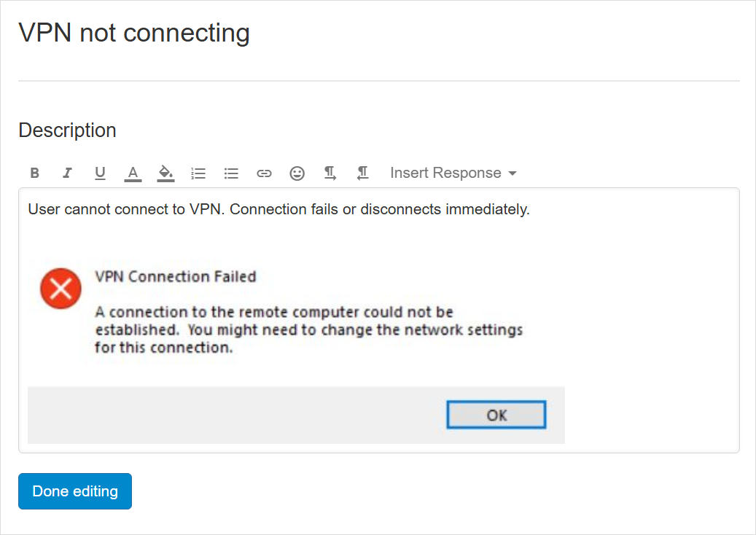The height and width of the screenshot is (535, 756).
Task: Insert a bulleted list
Action: 231,173
